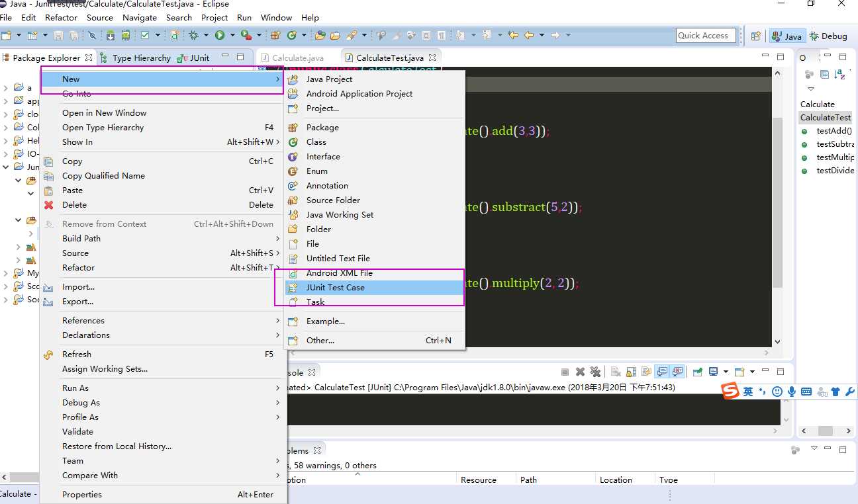Click Refresh in the context menu
Viewport: 858px width, 504px height.
pyautogui.click(x=164, y=354)
